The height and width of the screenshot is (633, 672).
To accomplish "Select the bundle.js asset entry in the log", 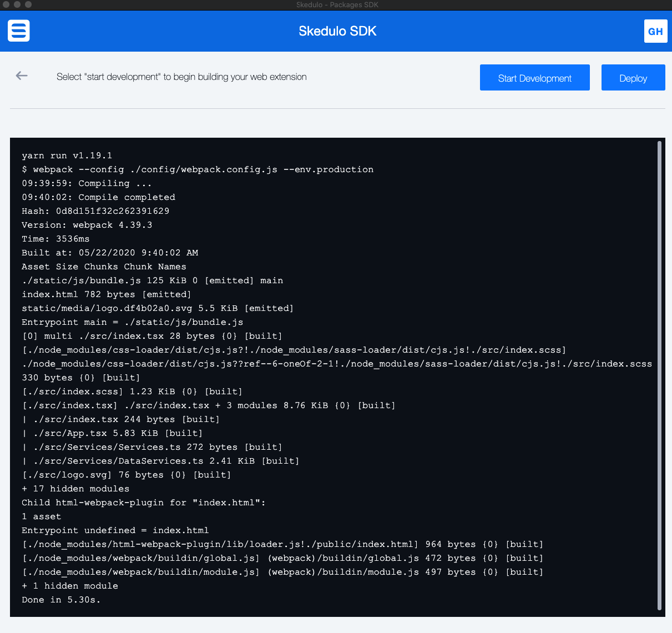I will pyautogui.click(x=153, y=280).
